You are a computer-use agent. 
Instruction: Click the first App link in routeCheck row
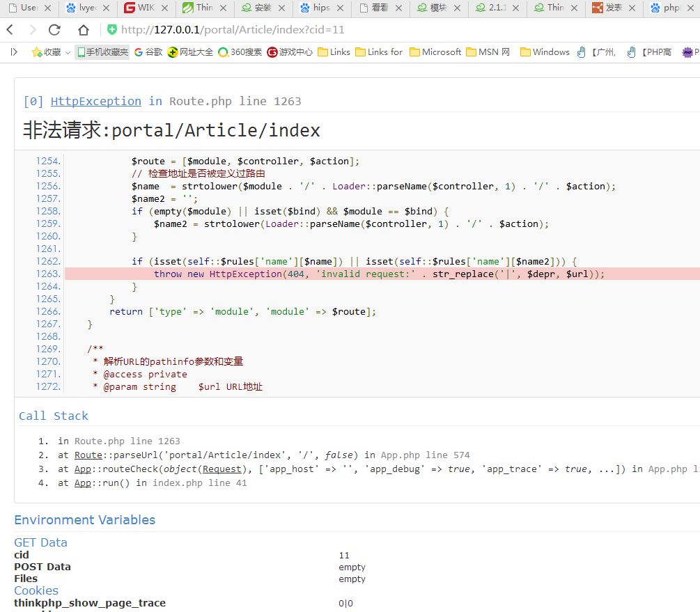click(83, 469)
